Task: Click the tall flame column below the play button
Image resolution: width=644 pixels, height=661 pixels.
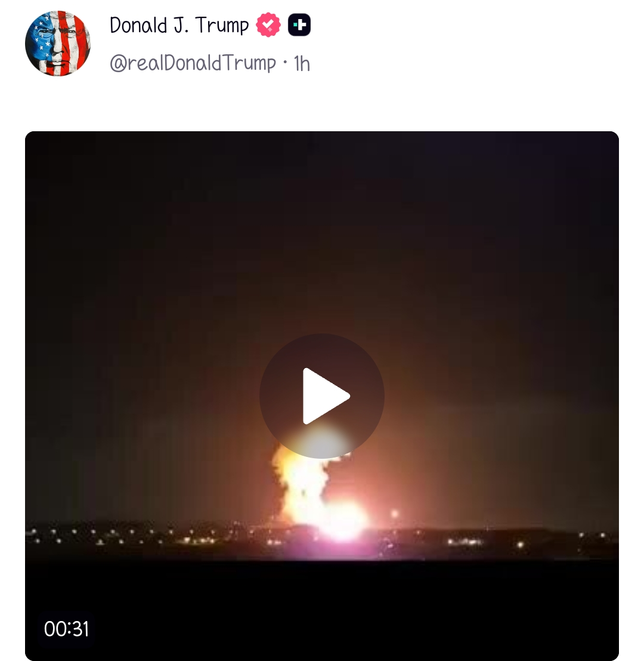Action: 301,485
